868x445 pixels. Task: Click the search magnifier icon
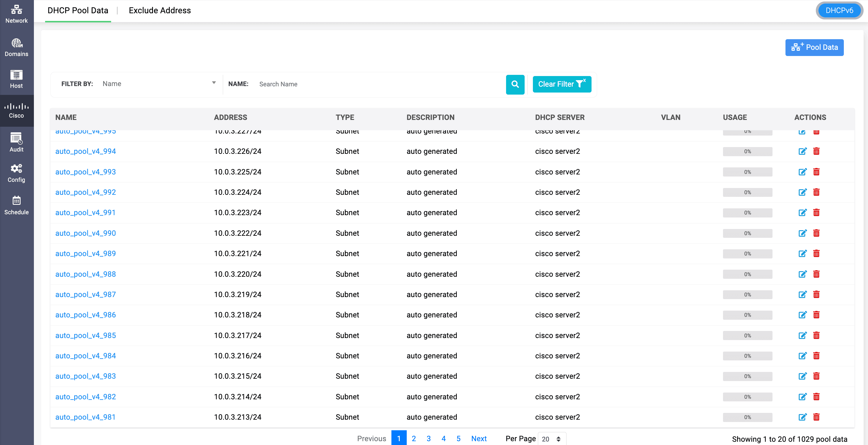515,85
